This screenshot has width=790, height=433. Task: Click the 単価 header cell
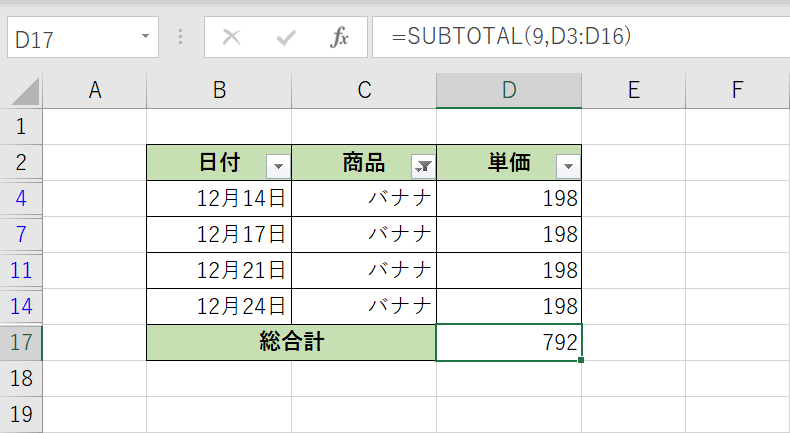tap(509, 163)
